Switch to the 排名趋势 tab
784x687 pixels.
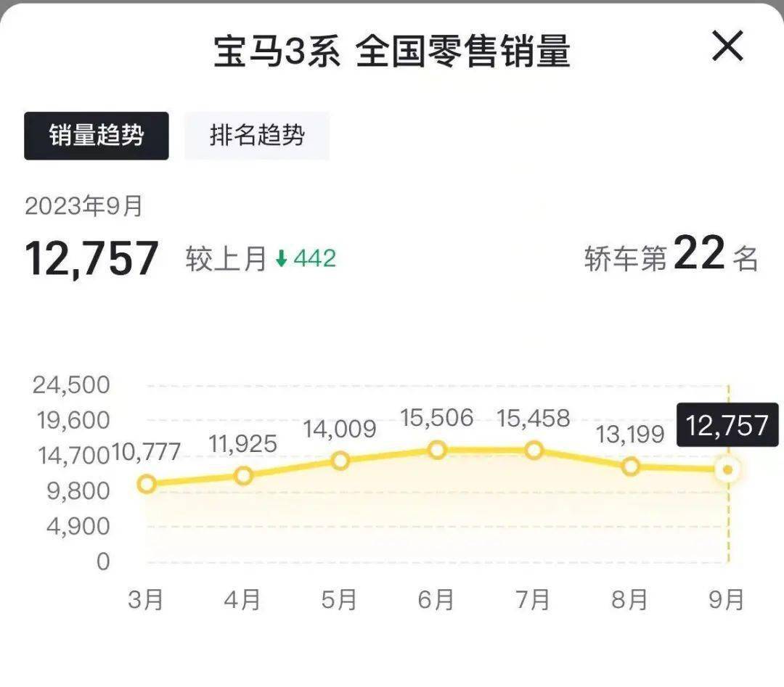tap(257, 136)
